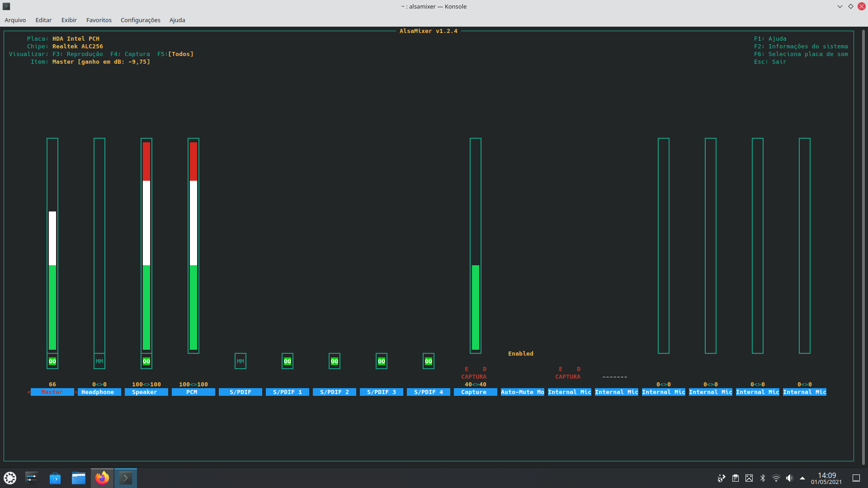Image resolution: width=868 pixels, height=488 pixels.
Task: Open the Editar menu
Action: pos(43,20)
